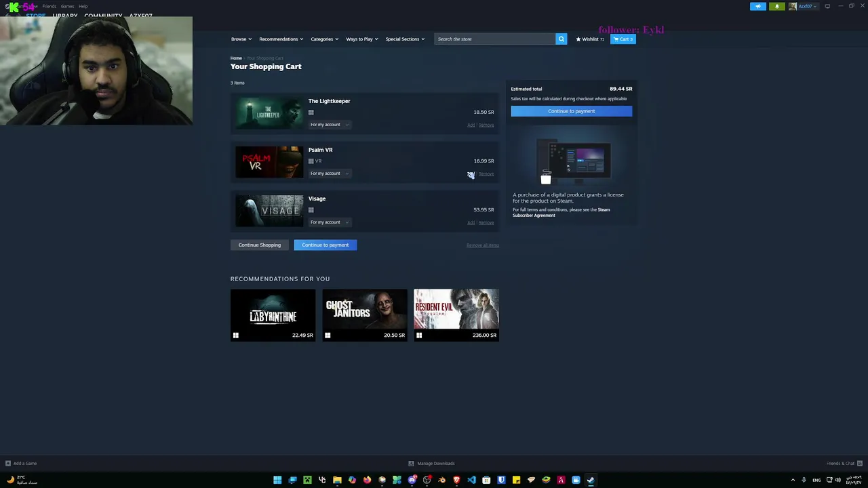Screen dimensions: 868x488
Task: Open Brave browser from the taskbar
Action: coord(456,480)
